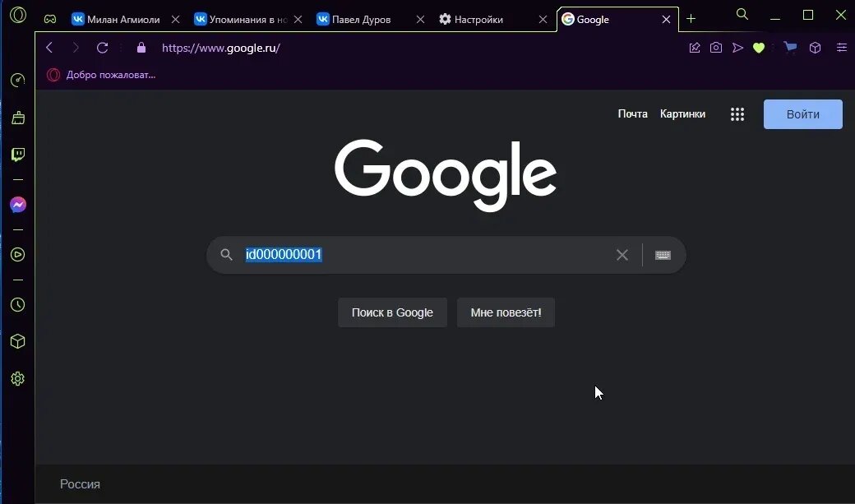Screen dimensions: 855x504
Task: Click the search magnifier in Google box
Action: pyautogui.click(x=226, y=255)
